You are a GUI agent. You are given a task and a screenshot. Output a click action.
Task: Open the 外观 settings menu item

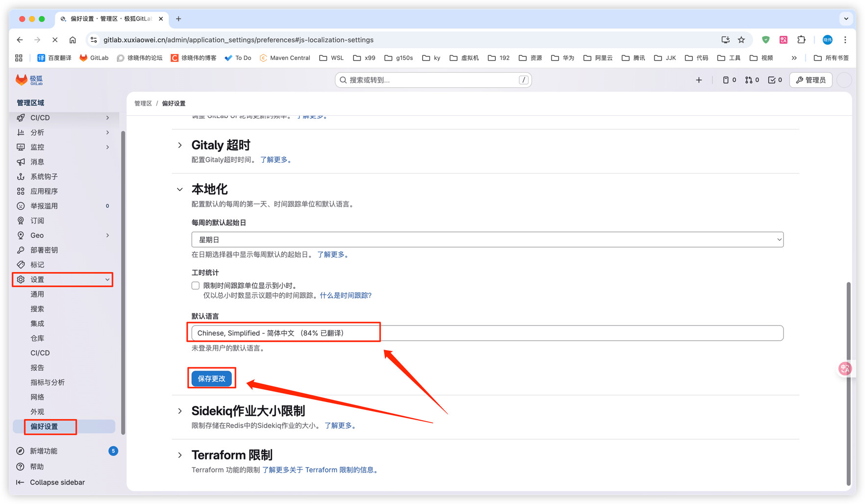[37, 411]
